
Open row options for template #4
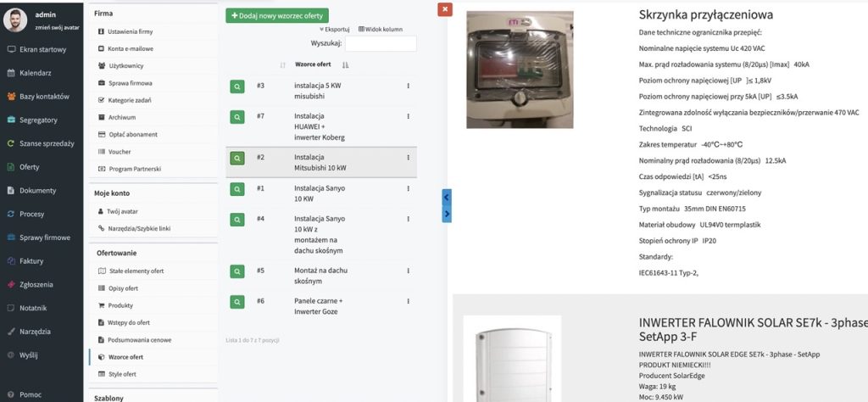coord(408,219)
